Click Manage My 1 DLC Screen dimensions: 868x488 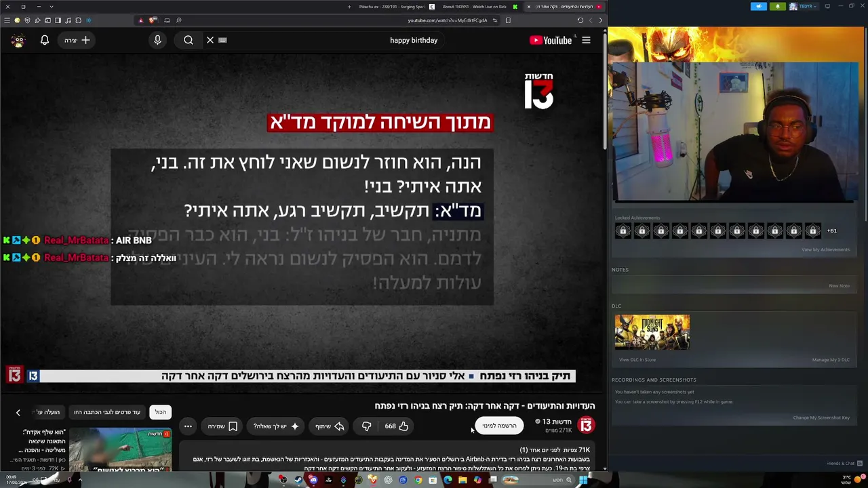point(831,360)
